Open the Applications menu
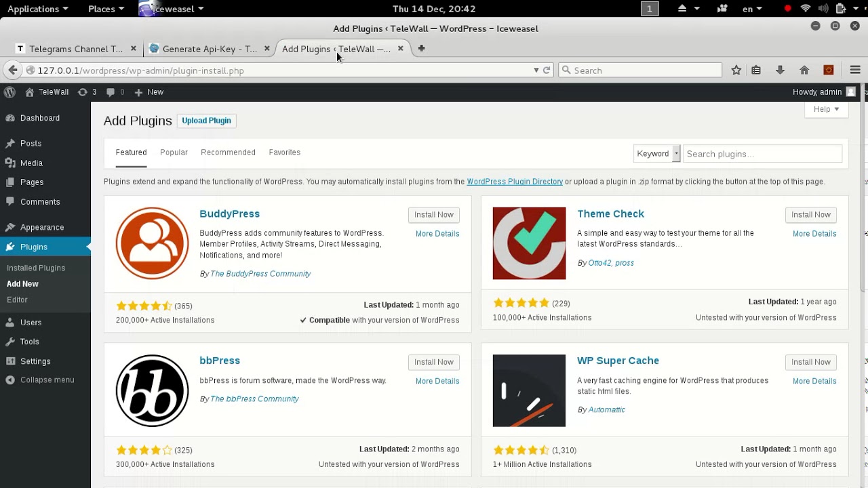This screenshot has width=868, height=488. pos(38,9)
